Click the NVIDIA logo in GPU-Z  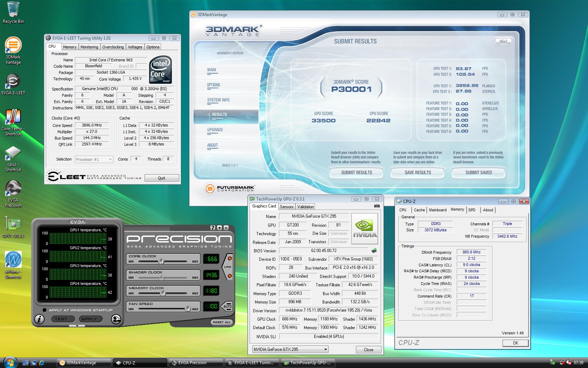click(365, 229)
